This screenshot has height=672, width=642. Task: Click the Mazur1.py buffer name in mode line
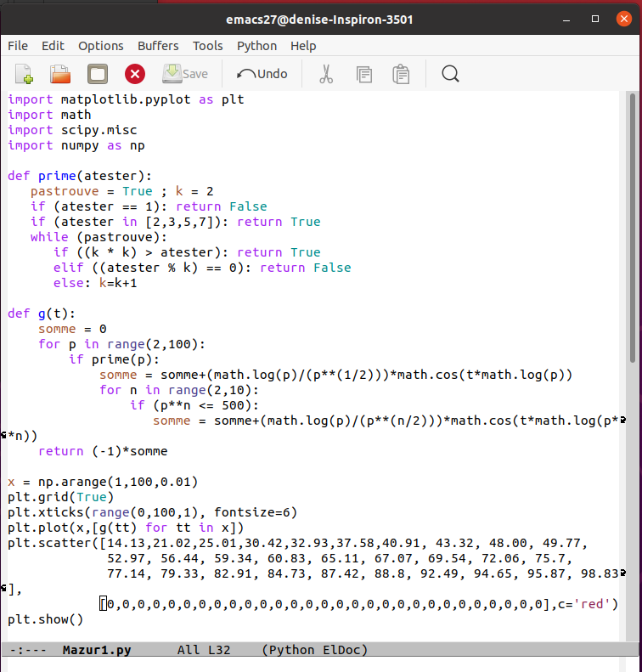tap(97, 650)
